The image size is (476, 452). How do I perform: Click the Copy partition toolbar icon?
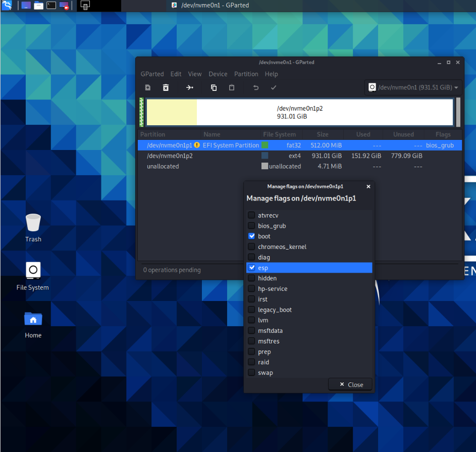(214, 87)
